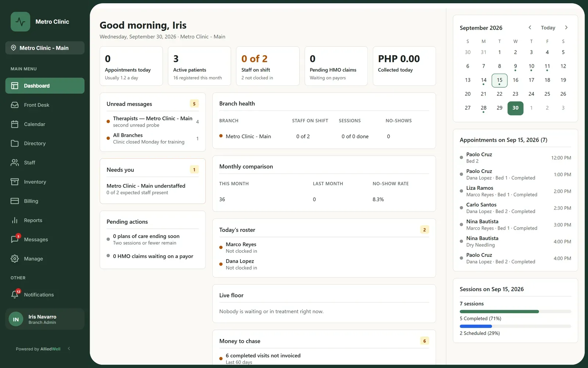Image resolution: width=588 pixels, height=368 pixels.
Task: Click the Staff on shift summary card
Action: pos(268,66)
